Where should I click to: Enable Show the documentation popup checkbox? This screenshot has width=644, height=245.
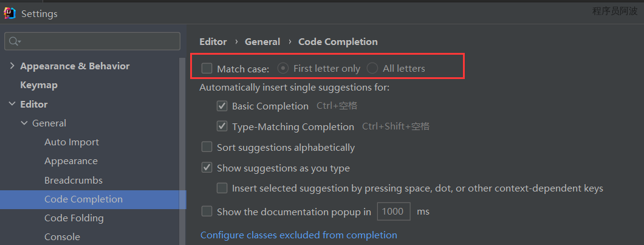207,212
